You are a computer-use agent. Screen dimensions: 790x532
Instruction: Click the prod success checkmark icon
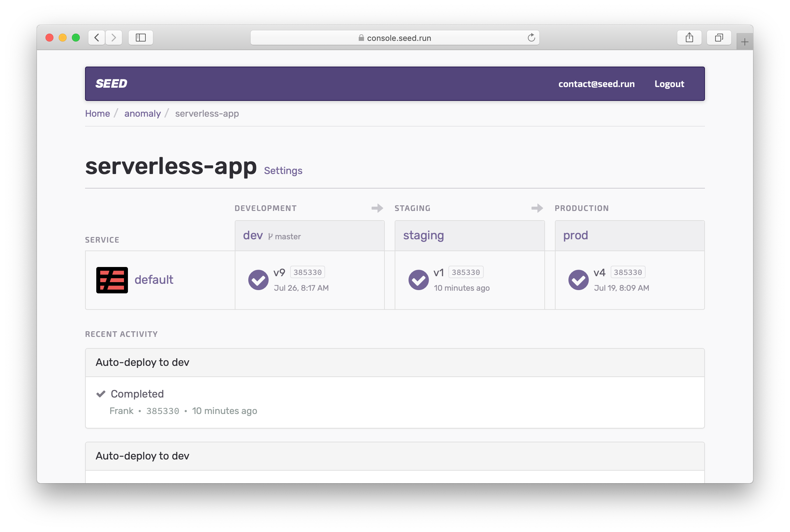click(x=578, y=280)
